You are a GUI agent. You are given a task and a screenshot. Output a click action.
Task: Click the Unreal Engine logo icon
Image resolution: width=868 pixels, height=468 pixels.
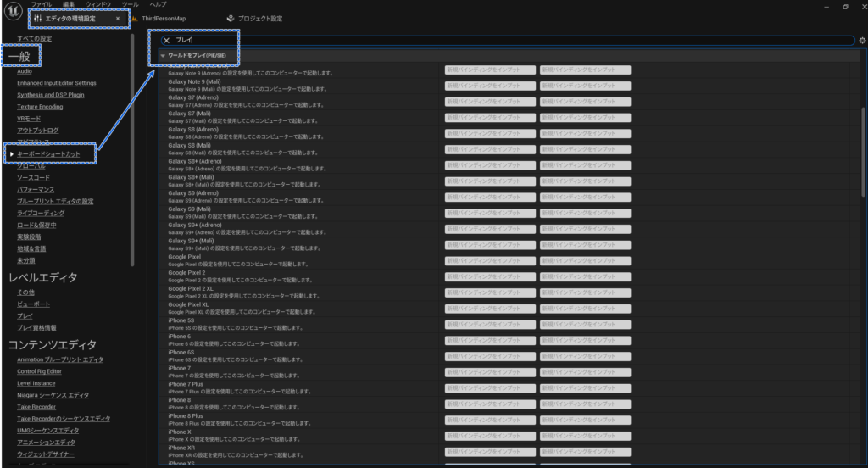click(x=14, y=11)
